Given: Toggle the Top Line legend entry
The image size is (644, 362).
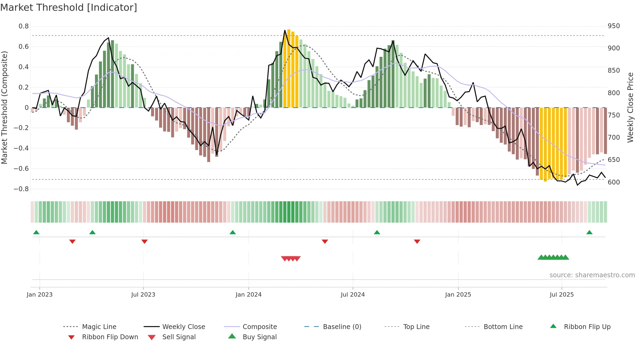Looking at the screenshot, I should click(x=407, y=327).
